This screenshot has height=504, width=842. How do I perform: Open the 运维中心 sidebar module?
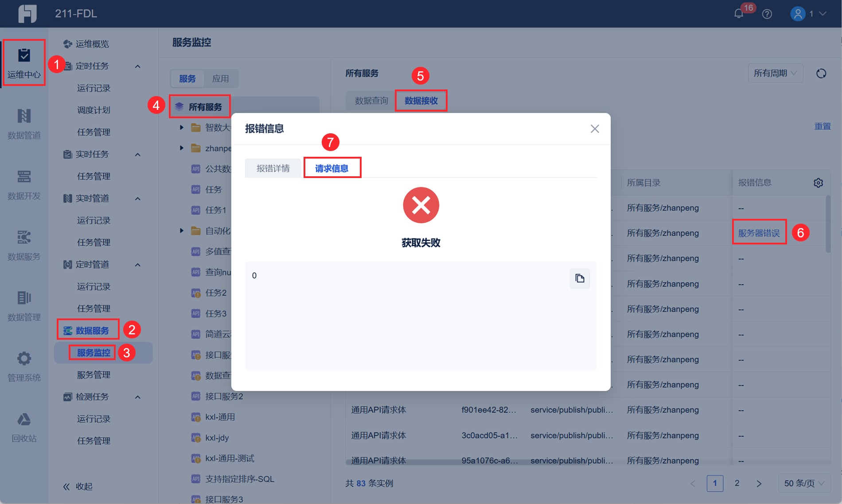(24, 63)
